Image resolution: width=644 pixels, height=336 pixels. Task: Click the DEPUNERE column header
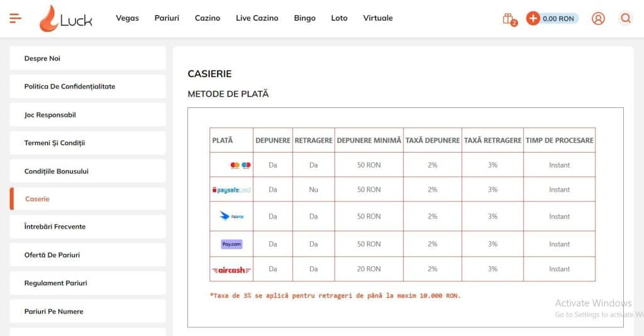click(x=273, y=140)
